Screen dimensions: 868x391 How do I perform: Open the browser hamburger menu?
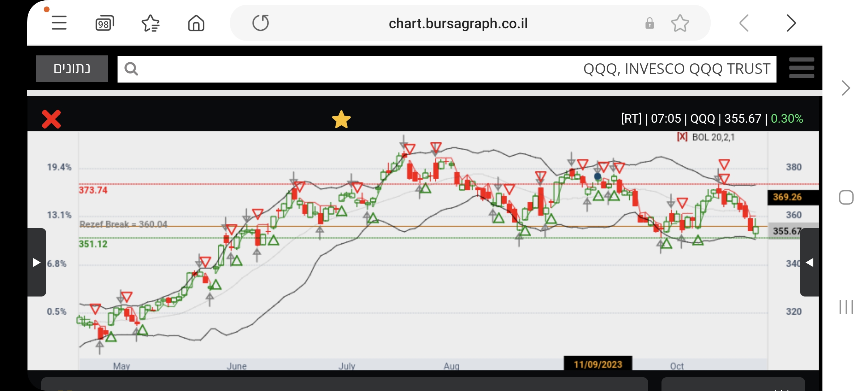(x=59, y=23)
